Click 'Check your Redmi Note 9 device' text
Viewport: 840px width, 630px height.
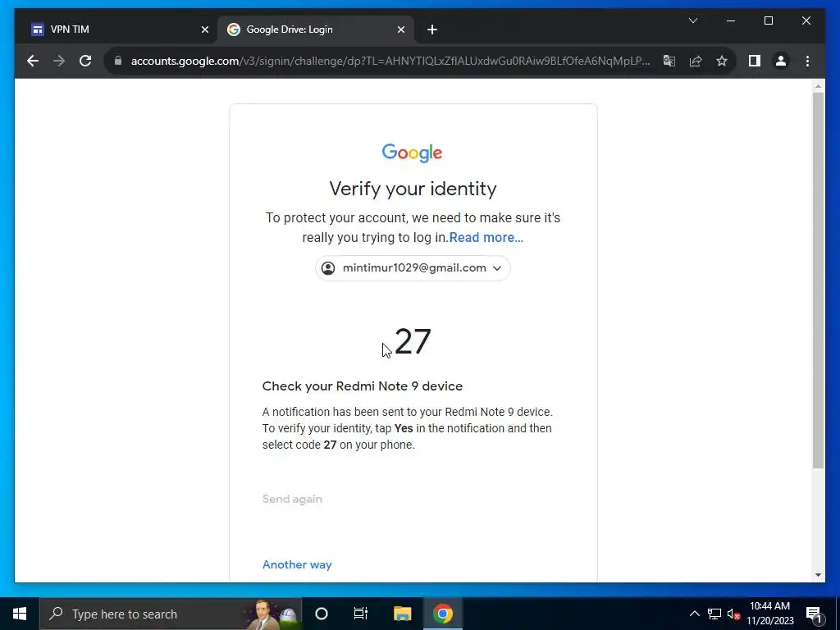(x=362, y=386)
